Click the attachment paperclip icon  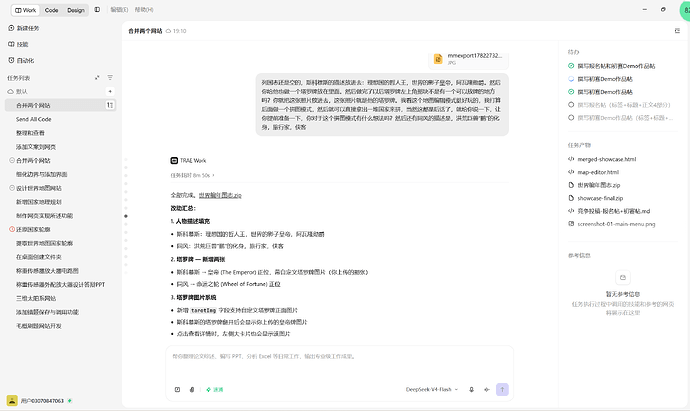(x=192, y=389)
